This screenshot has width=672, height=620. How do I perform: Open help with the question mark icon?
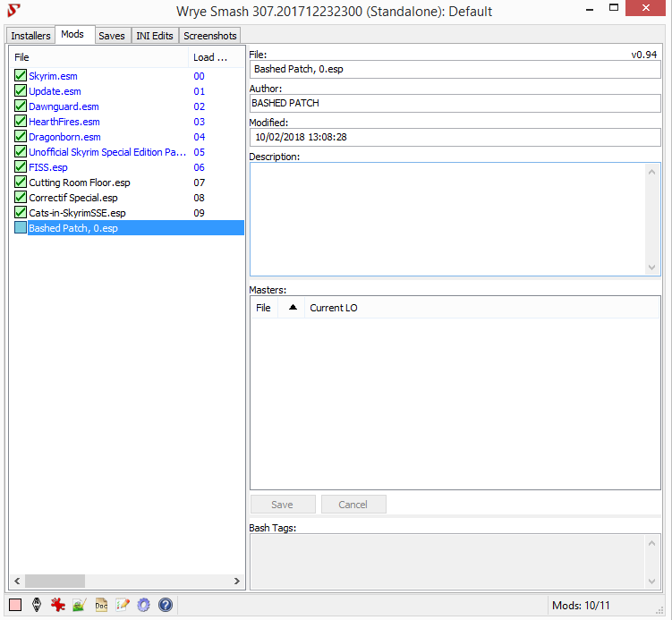click(x=165, y=605)
